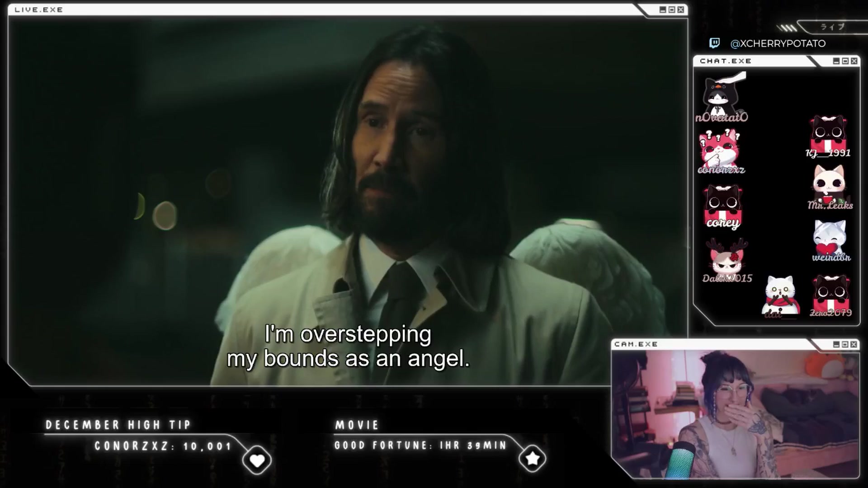Minimize the LIVE.EXE window
The image size is (868, 488).
pos(663,9)
